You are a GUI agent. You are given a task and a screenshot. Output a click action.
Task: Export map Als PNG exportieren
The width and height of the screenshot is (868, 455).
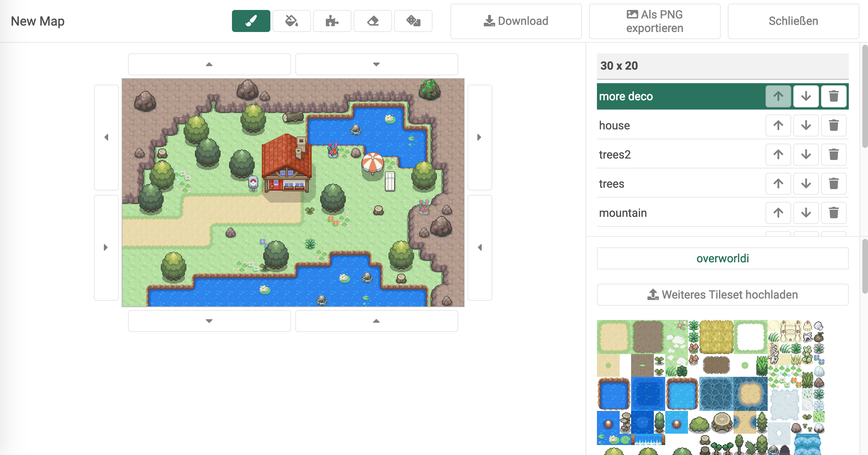tap(656, 21)
